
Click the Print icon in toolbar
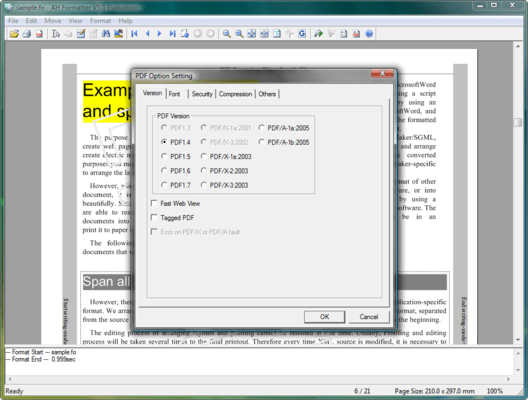pyautogui.click(x=27, y=34)
